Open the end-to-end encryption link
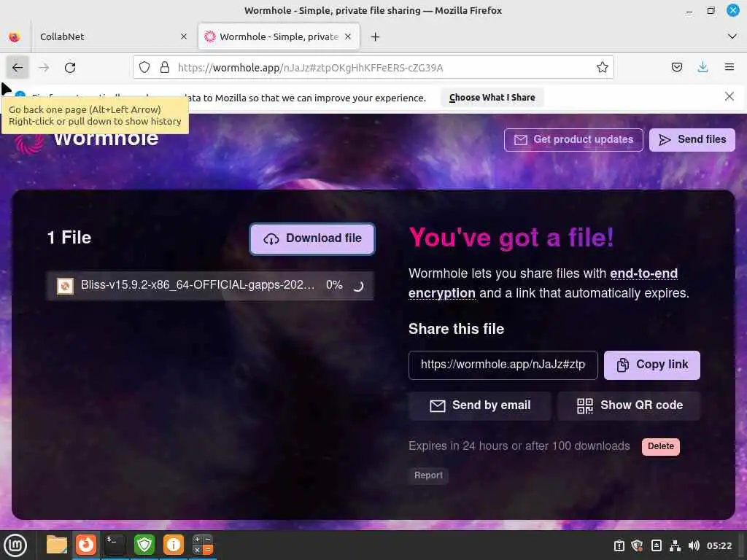Image resolution: width=747 pixels, height=560 pixels. [543, 283]
